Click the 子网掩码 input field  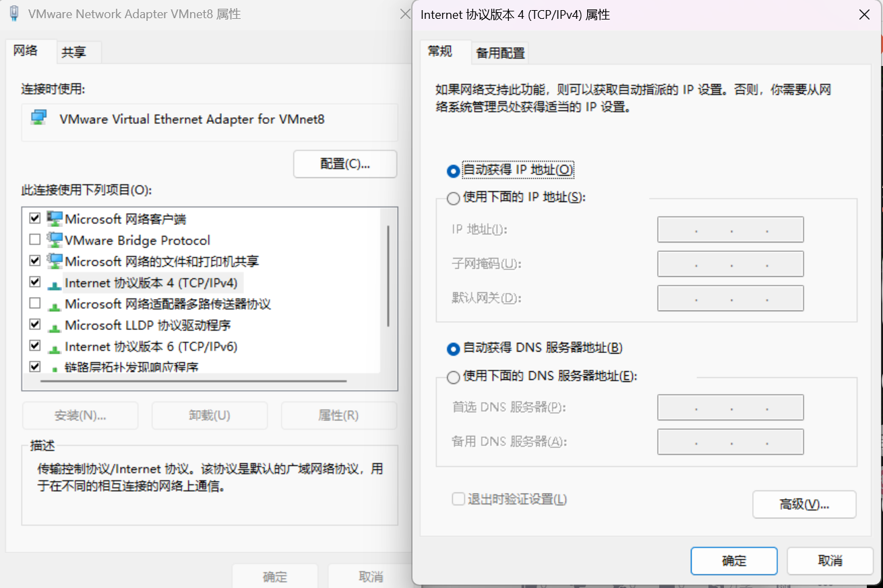731,264
